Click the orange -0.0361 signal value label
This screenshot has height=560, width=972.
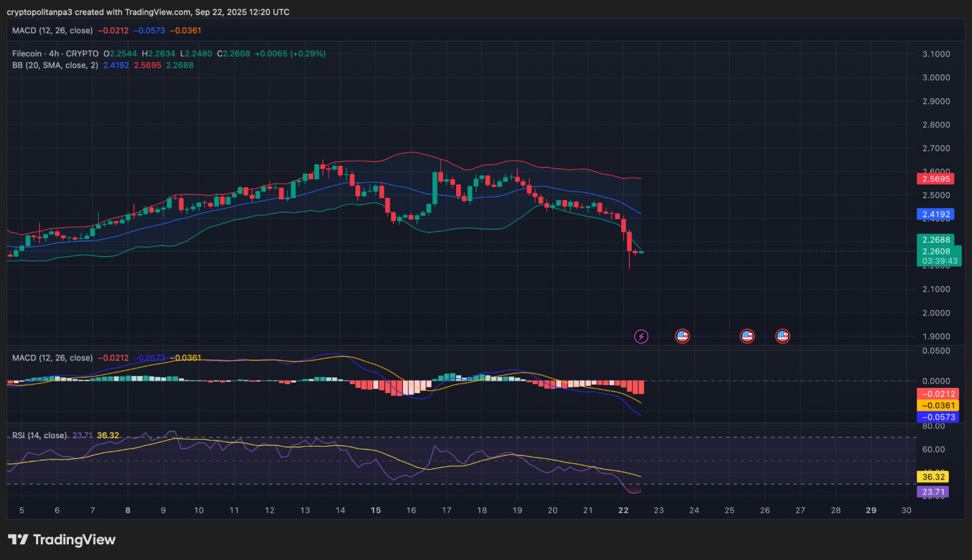tap(938, 406)
